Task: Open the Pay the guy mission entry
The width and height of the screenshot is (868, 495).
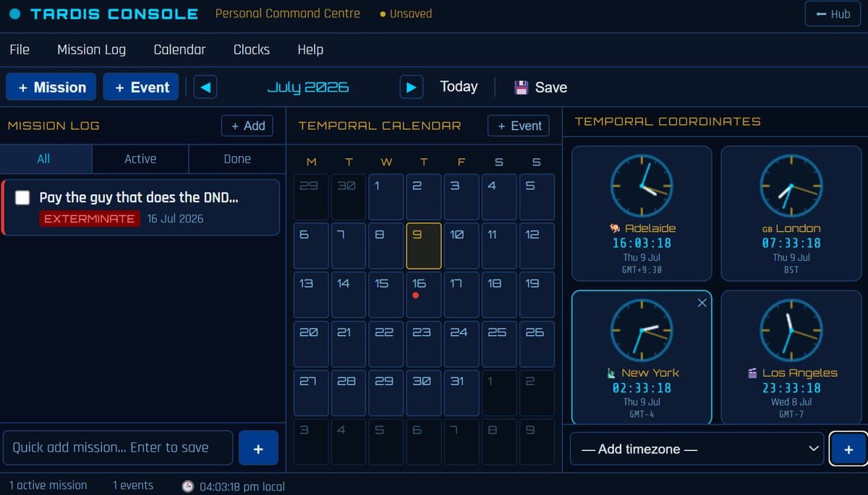Action: tap(141, 207)
